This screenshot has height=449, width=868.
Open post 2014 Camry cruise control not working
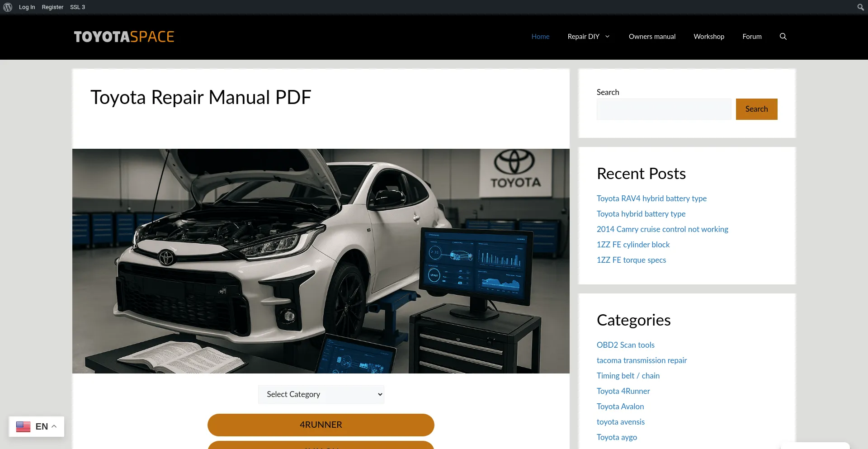(x=662, y=229)
